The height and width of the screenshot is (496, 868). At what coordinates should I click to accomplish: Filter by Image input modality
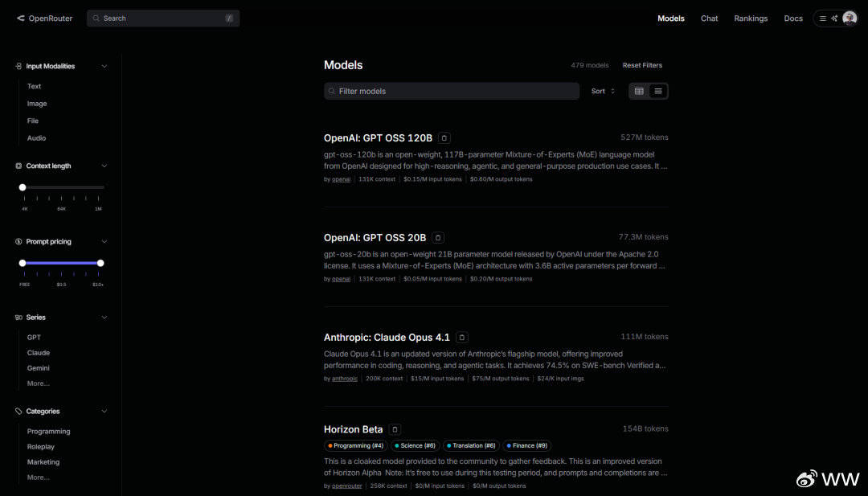click(x=37, y=104)
